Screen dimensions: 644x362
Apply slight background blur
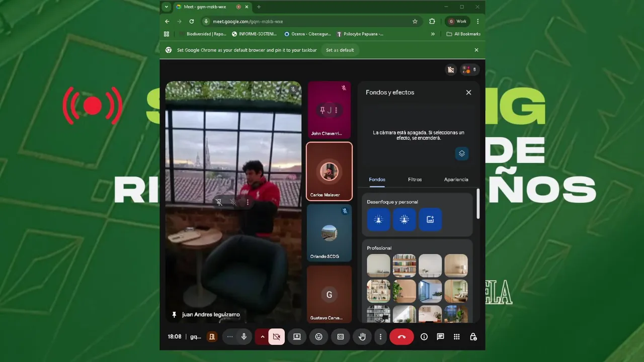378,219
